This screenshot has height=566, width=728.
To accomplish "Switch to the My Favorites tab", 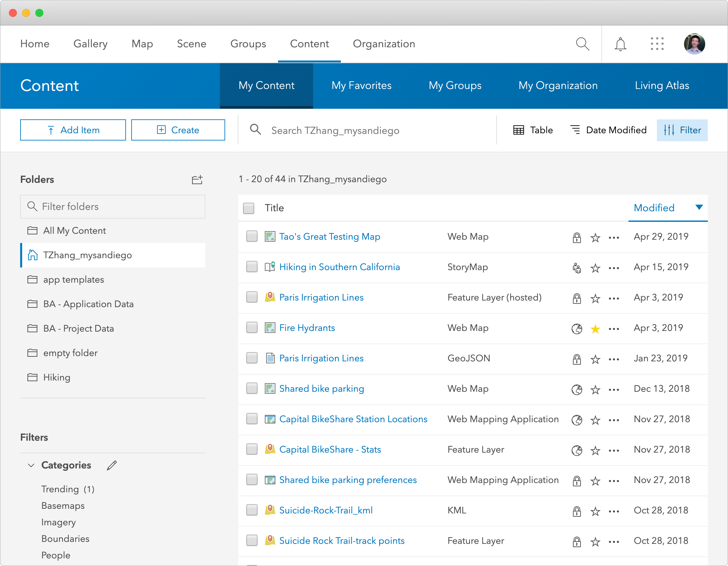I will 361,86.
